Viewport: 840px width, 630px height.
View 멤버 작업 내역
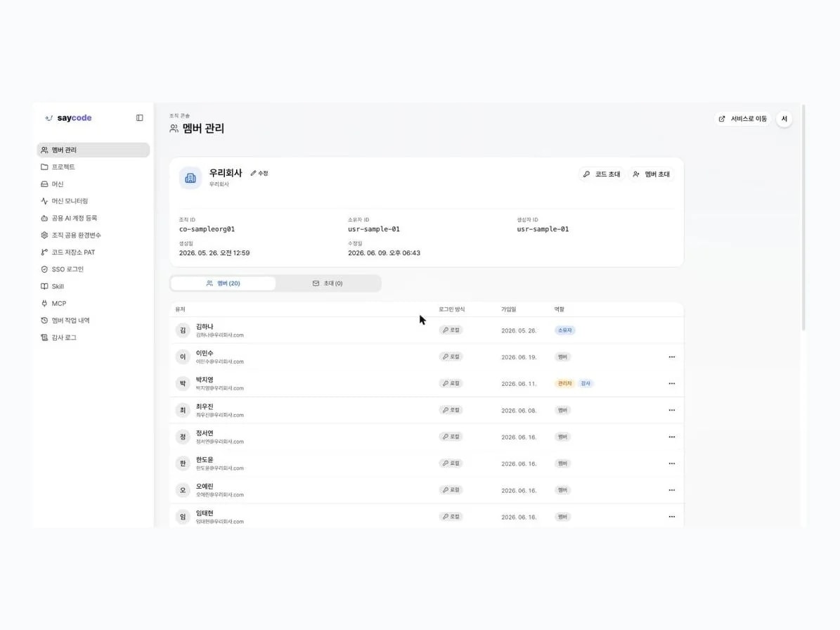[x=93, y=321]
